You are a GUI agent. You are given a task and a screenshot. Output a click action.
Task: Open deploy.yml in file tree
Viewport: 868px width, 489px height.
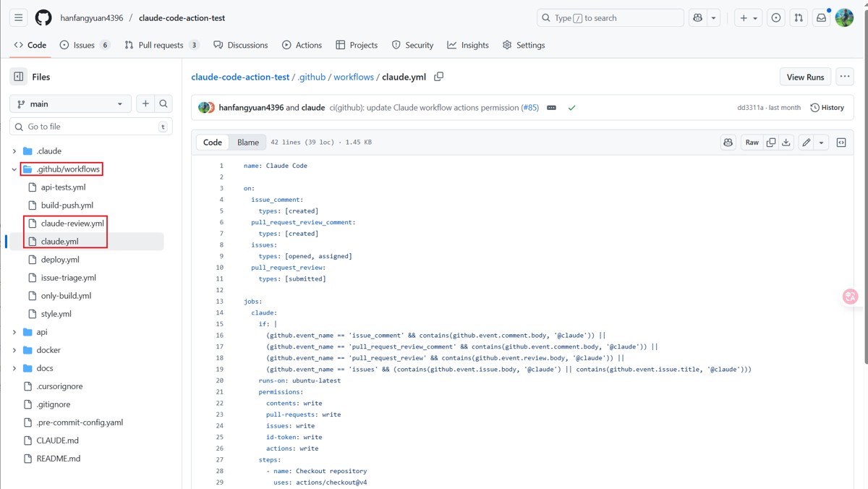60,260
